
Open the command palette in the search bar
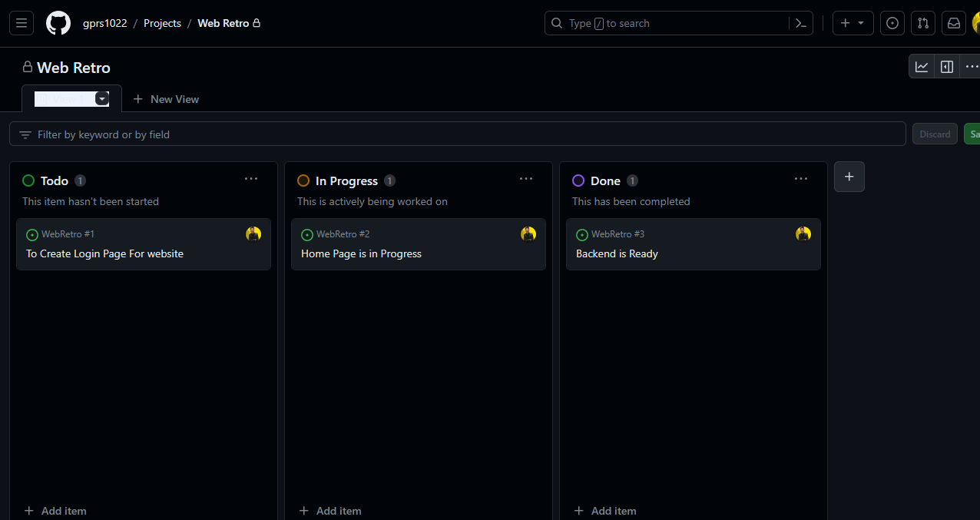[800, 23]
